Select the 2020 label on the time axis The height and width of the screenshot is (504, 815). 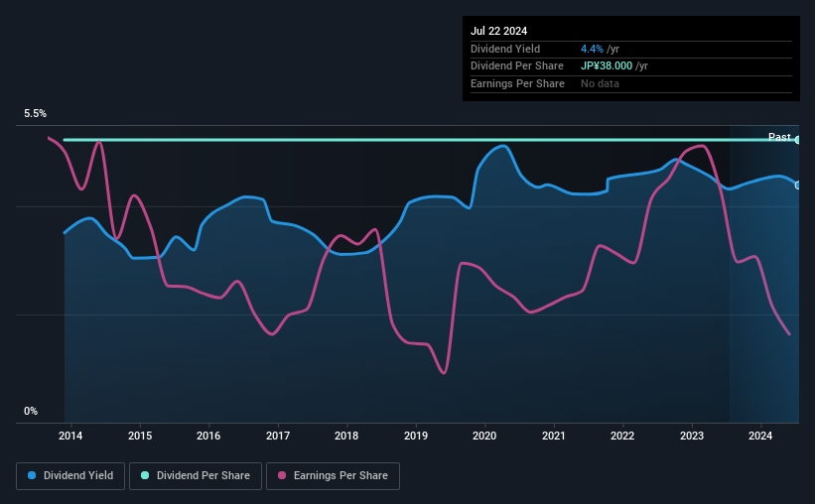[484, 436]
